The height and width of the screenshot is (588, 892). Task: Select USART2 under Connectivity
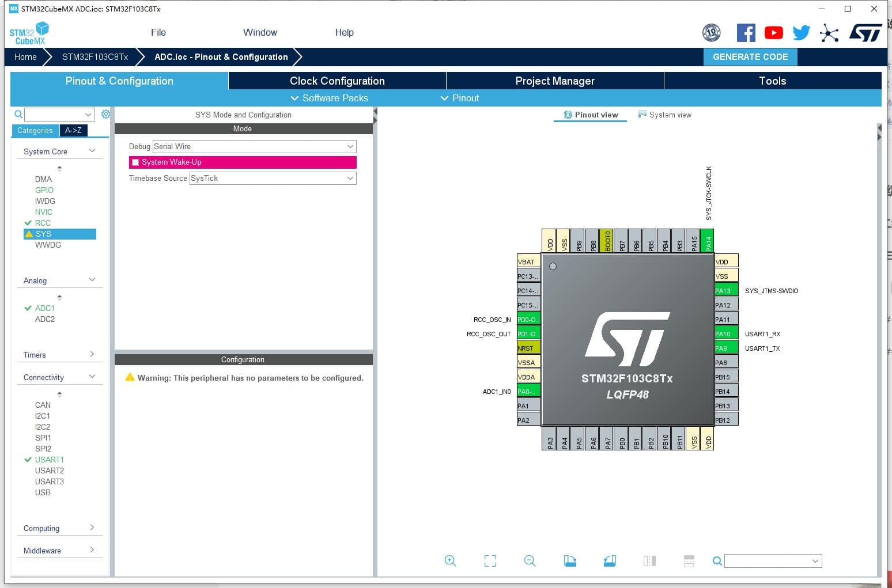[50, 471]
